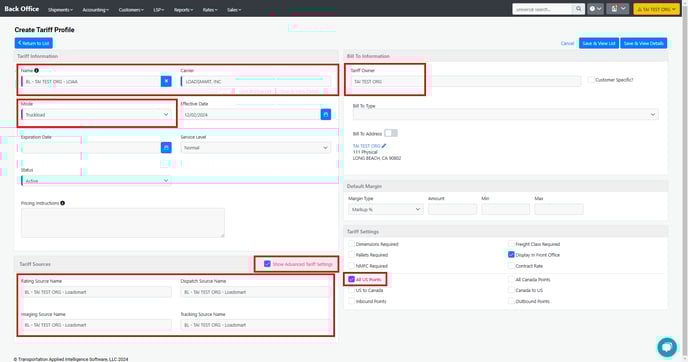Screen dimensions: 688x362
Task: Open the Mode dropdown showing Truckload
Action: (96, 115)
